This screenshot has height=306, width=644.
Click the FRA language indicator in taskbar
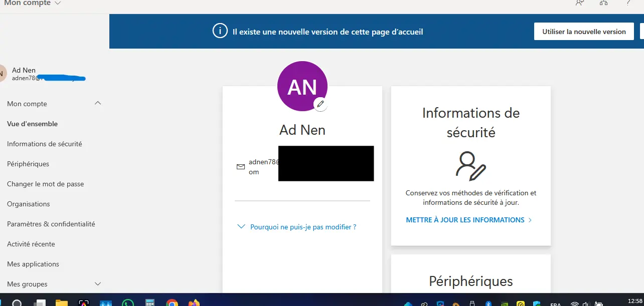click(556, 304)
